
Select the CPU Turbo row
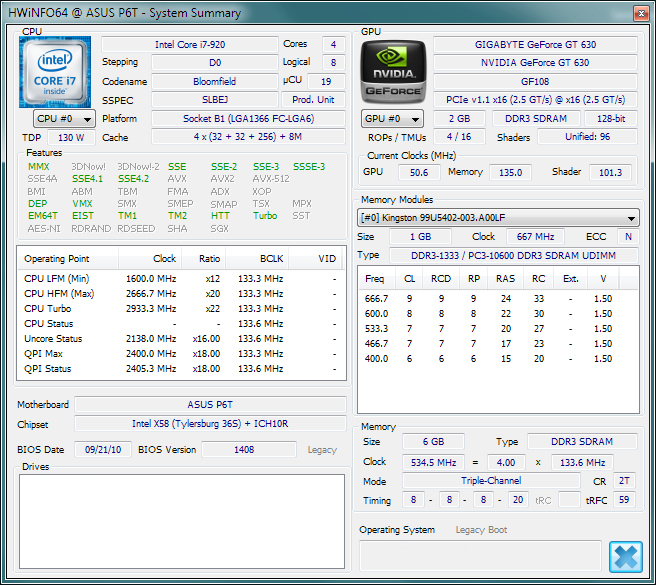coord(181,309)
